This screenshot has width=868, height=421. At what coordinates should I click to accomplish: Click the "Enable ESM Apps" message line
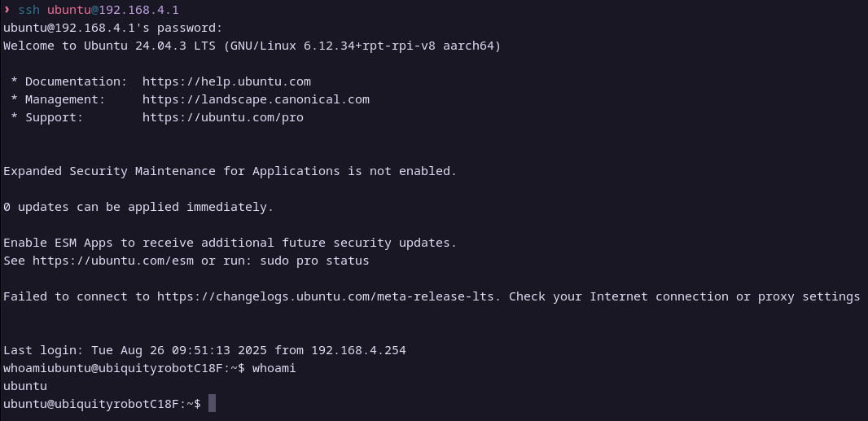click(x=230, y=243)
